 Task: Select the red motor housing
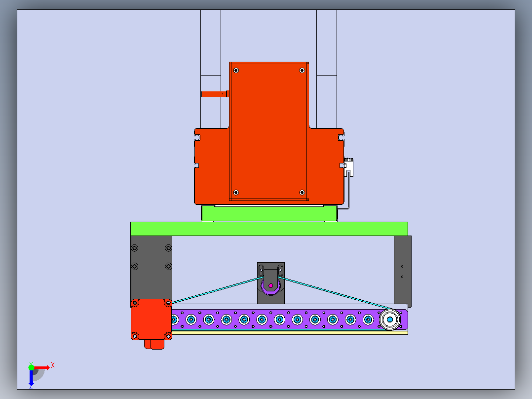[x=152, y=319]
